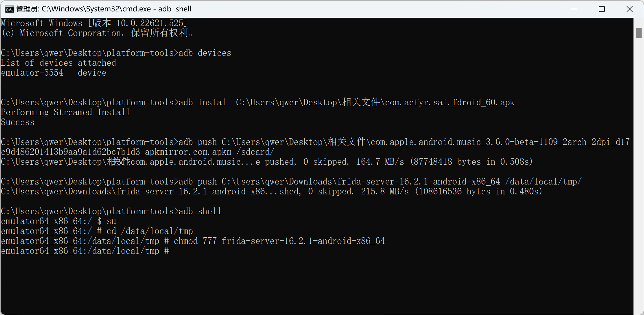The height and width of the screenshot is (315, 644).
Task: Click the "adb devices" command text
Action: coord(205,53)
